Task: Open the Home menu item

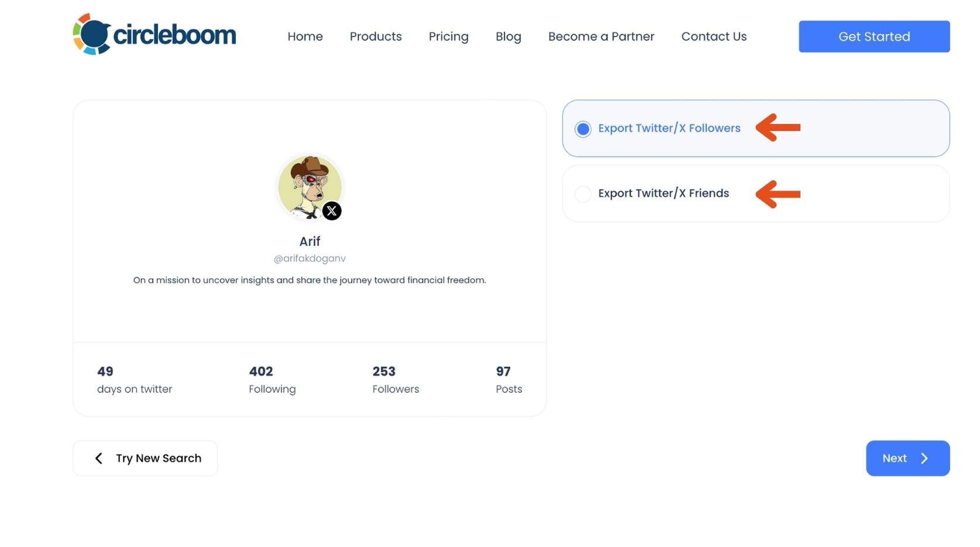Action: coord(305,36)
